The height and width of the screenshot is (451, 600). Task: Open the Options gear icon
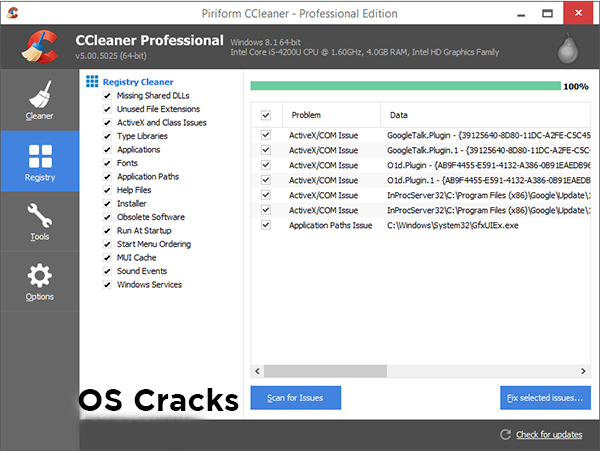[x=40, y=275]
